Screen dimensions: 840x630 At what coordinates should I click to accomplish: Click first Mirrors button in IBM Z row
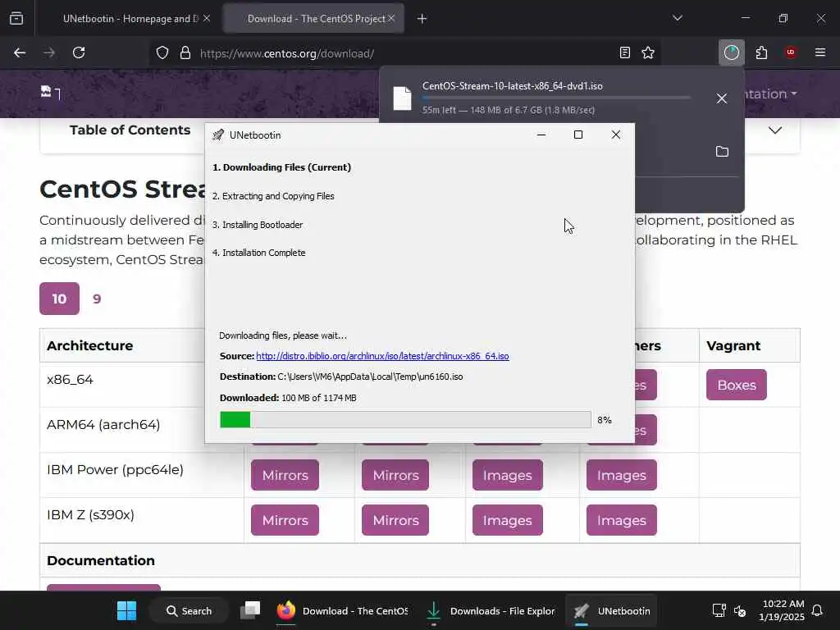click(x=285, y=519)
